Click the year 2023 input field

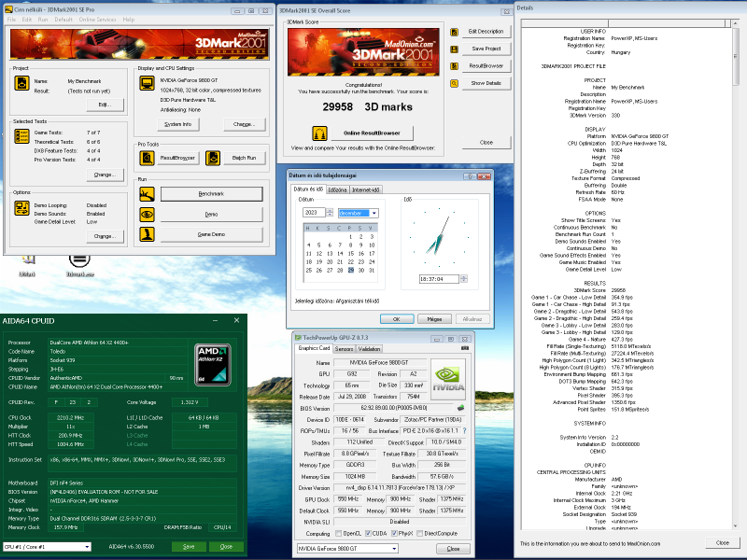click(x=314, y=213)
